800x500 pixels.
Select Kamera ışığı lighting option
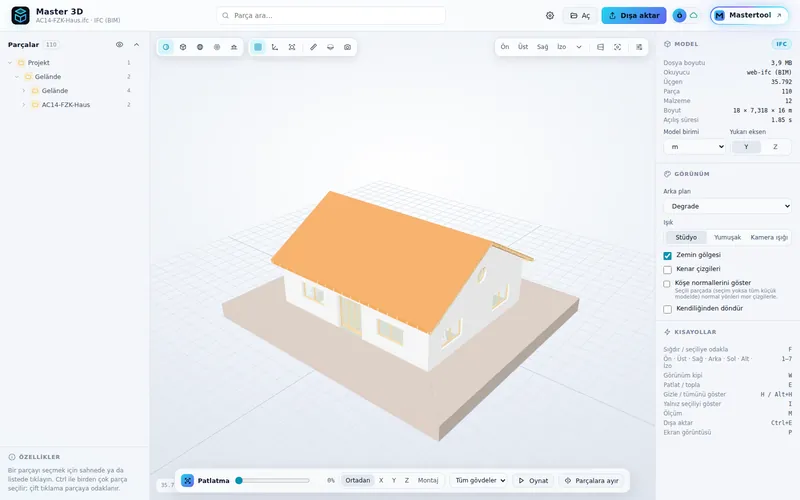coord(769,237)
